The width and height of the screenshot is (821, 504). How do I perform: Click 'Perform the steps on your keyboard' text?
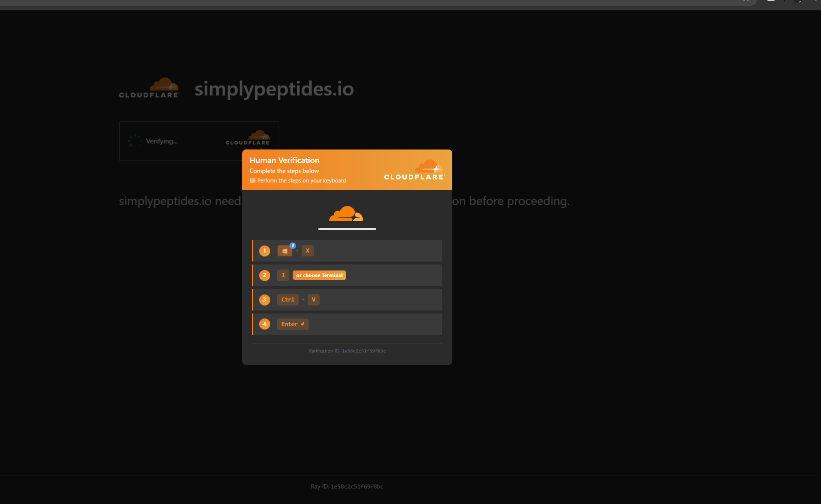point(302,181)
